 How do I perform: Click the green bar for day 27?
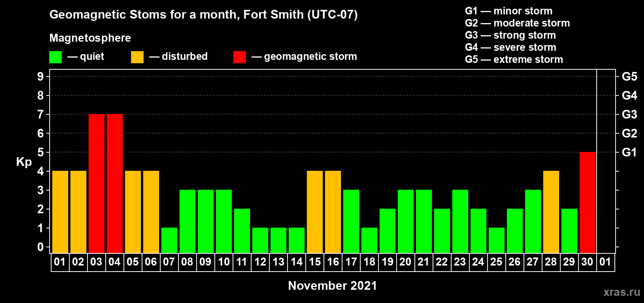tap(533, 222)
